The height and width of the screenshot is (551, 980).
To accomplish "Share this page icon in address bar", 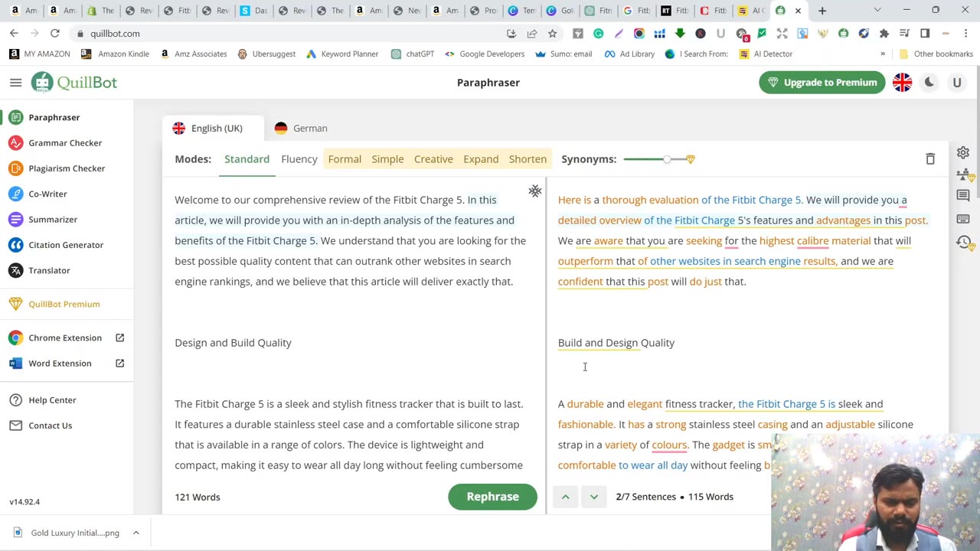I will point(531,34).
